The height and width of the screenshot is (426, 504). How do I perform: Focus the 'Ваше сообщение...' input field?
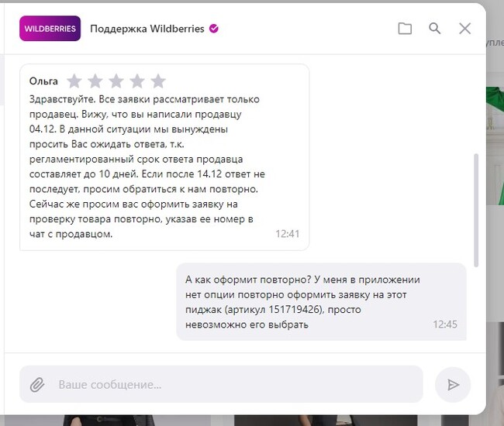point(221,384)
